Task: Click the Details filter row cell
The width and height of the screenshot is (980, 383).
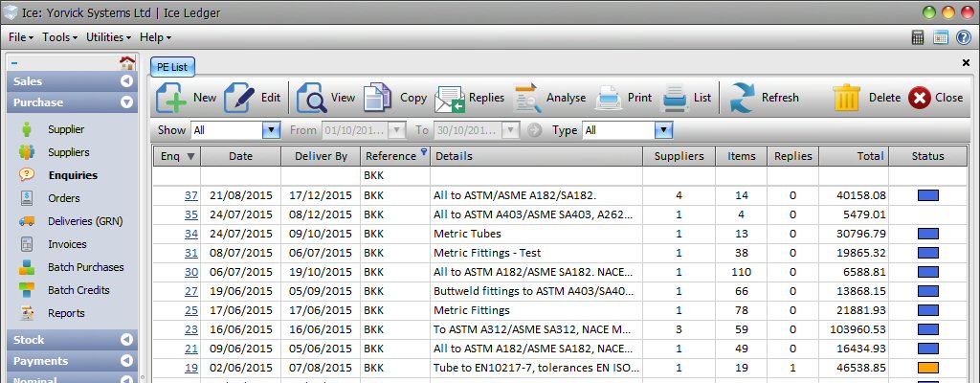Action: point(536,176)
